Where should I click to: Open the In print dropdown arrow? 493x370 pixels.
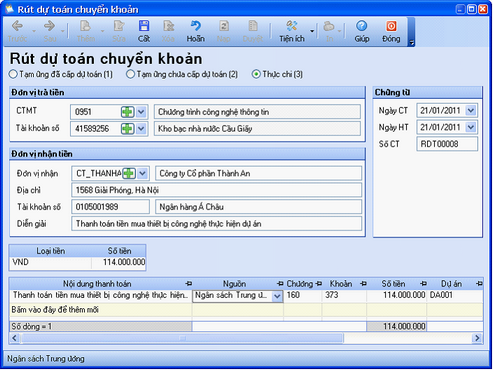[340, 31]
